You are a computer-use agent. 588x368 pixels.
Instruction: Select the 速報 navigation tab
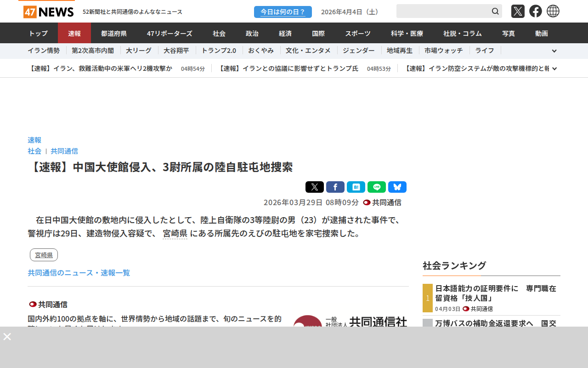pos(74,33)
